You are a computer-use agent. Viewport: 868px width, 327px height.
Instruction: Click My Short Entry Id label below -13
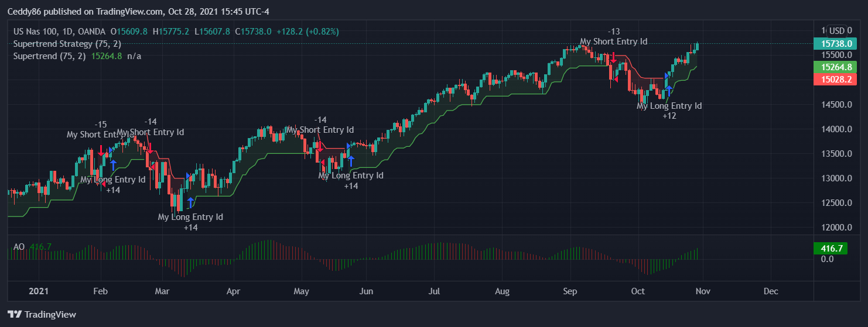coord(613,42)
